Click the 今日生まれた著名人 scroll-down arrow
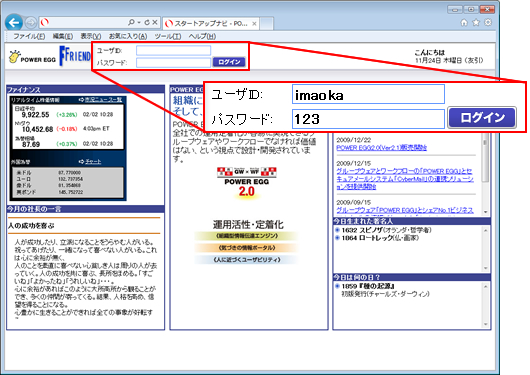530x375 pixels. tap(486, 268)
